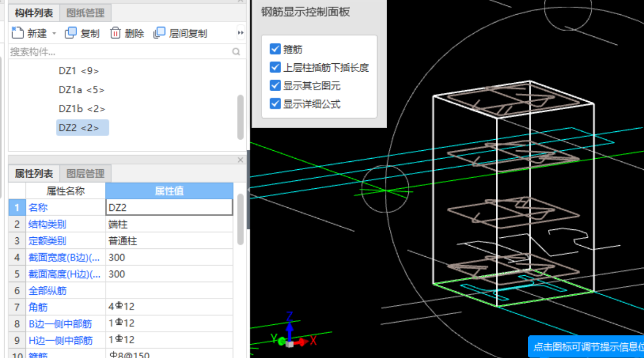Select component DZ1a <5>
This screenshot has height=358, width=644.
point(81,90)
